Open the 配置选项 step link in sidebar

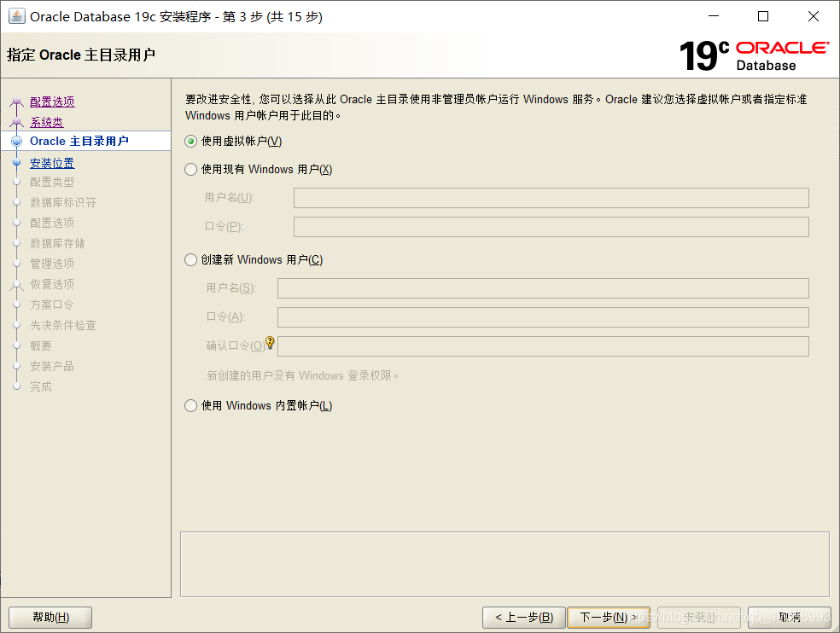coord(53,102)
